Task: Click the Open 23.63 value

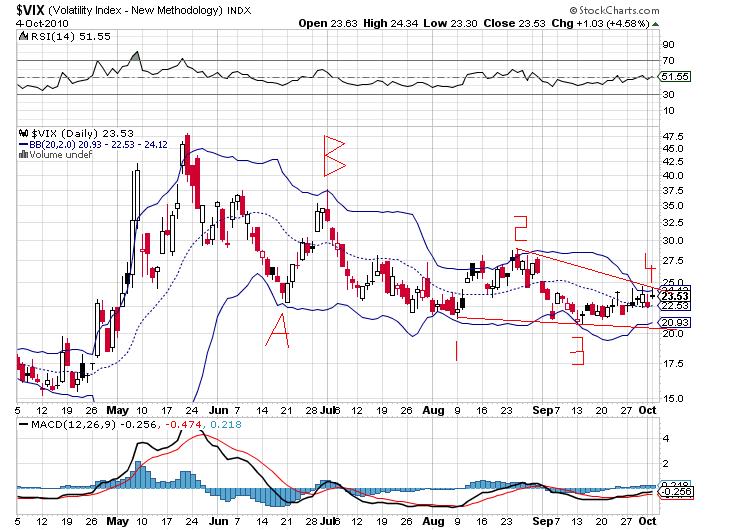Action: [328, 23]
